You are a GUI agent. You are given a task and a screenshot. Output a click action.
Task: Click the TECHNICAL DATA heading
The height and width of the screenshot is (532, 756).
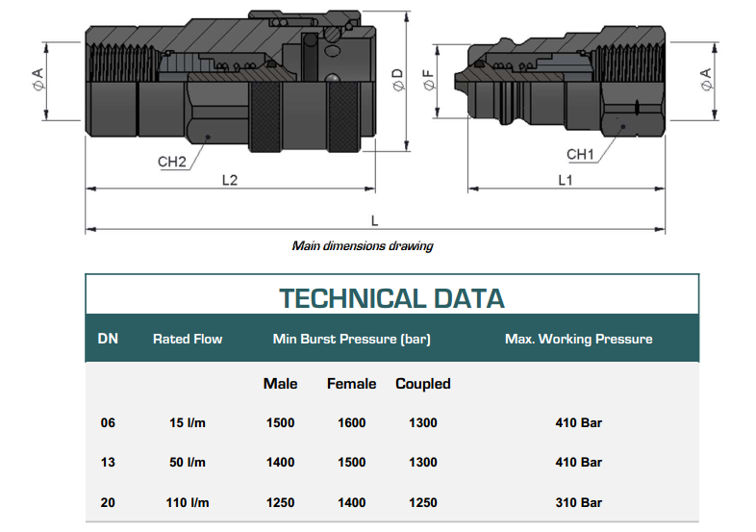point(391,298)
